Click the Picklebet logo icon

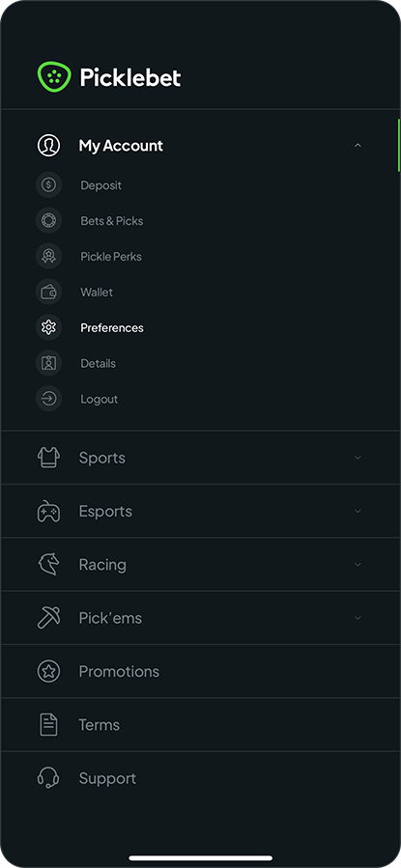point(54,77)
